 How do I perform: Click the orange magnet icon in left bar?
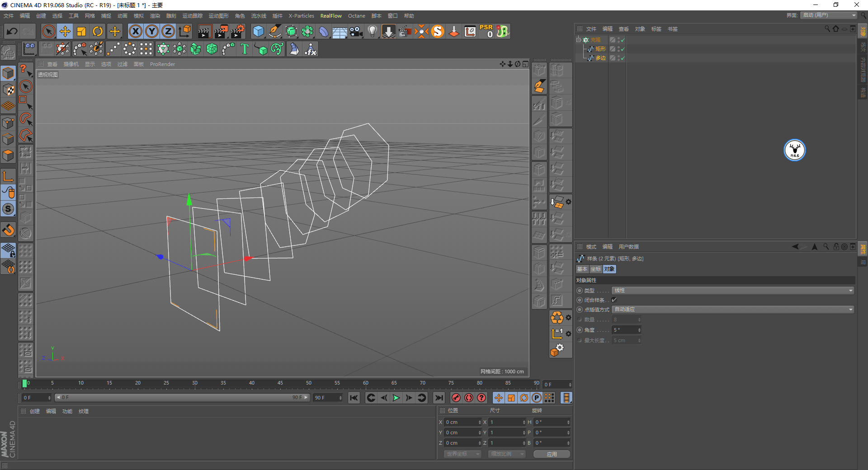[x=8, y=230]
